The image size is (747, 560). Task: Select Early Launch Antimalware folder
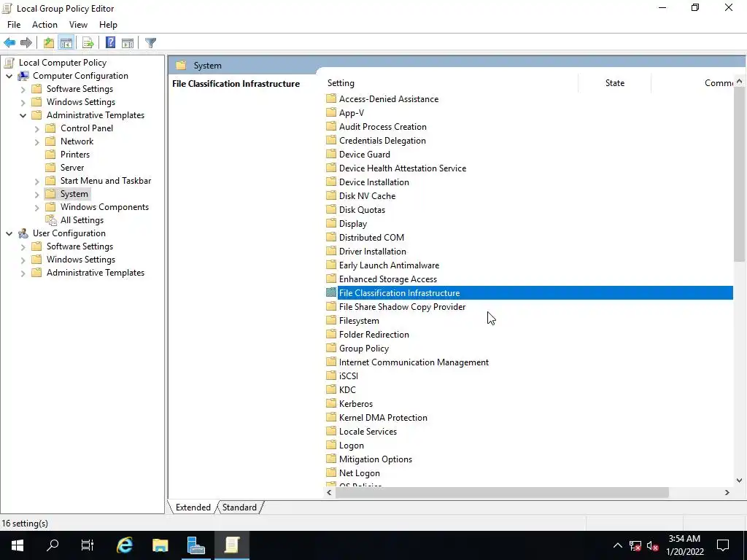pyautogui.click(x=389, y=265)
